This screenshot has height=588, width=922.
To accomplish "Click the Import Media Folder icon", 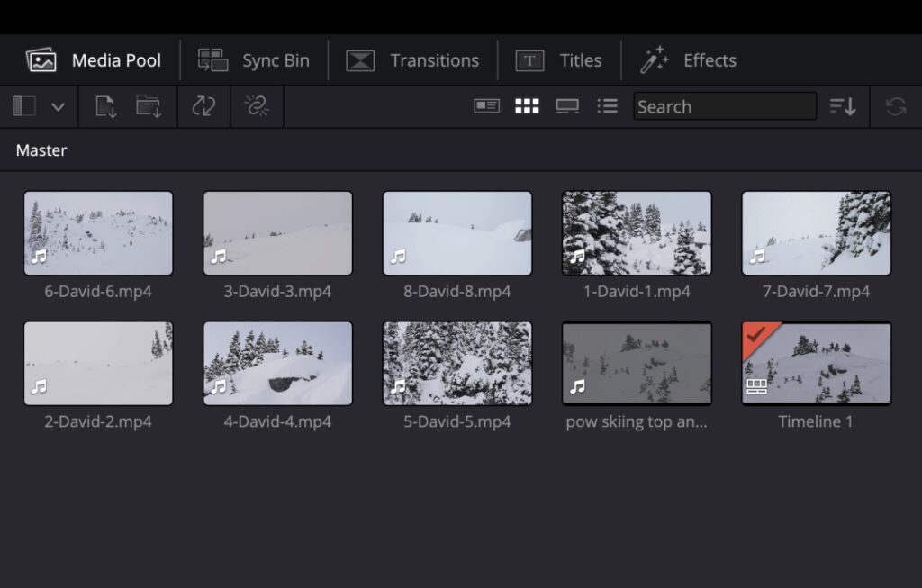I will pyautogui.click(x=149, y=106).
